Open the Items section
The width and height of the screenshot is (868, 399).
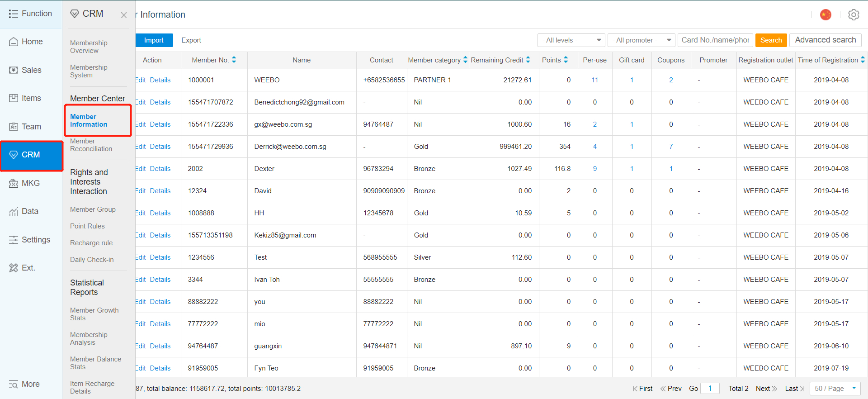tap(31, 98)
